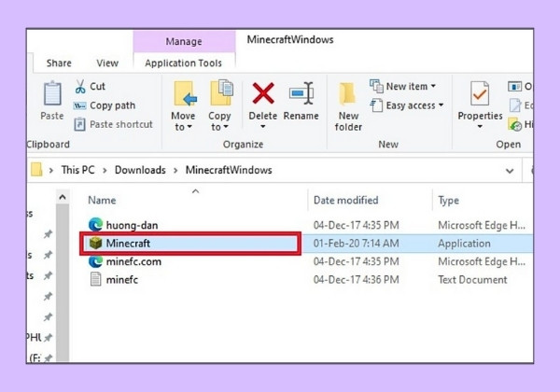Image resolution: width=560 pixels, height=392 pixels.
Task: Open the View ribbon tab
Action: point(107,63)
